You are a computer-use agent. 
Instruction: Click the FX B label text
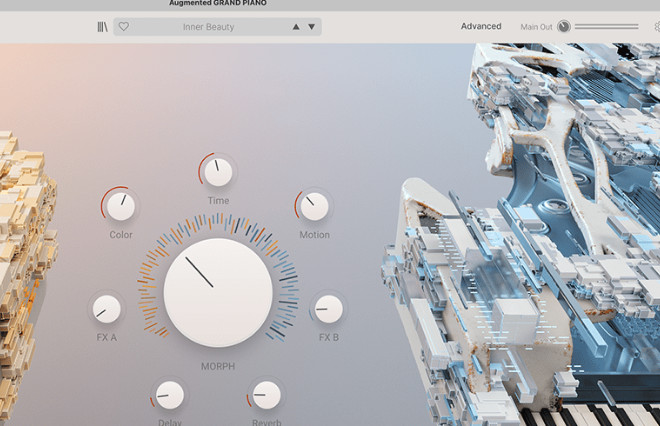329,337
